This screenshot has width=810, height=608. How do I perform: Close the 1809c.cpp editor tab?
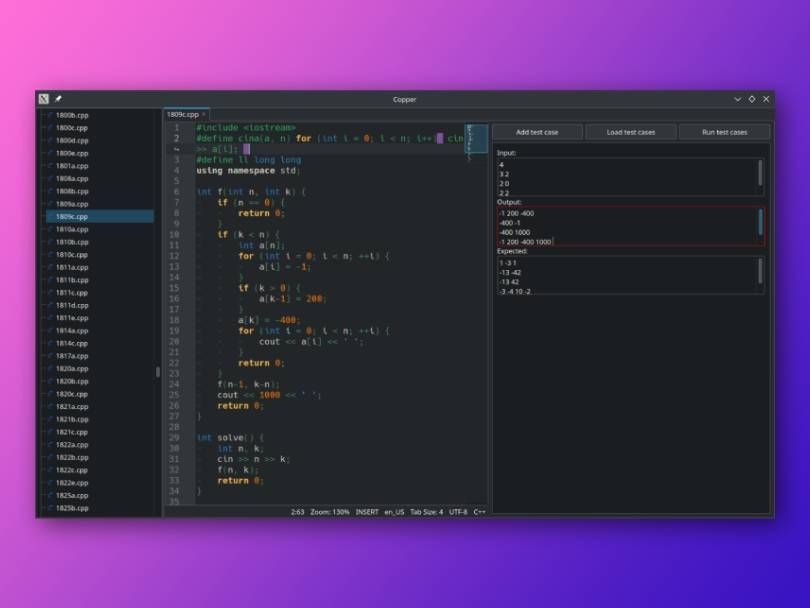tap(205, 115)
